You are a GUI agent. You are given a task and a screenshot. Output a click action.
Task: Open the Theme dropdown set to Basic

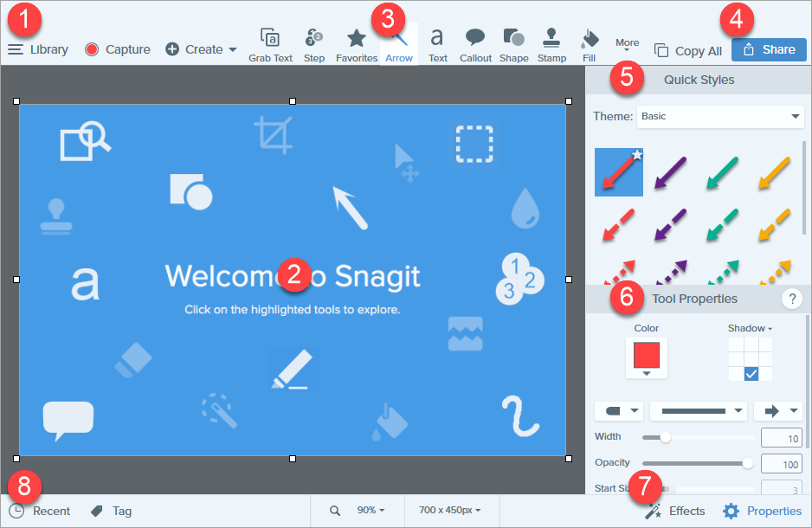tap(720, 117)
